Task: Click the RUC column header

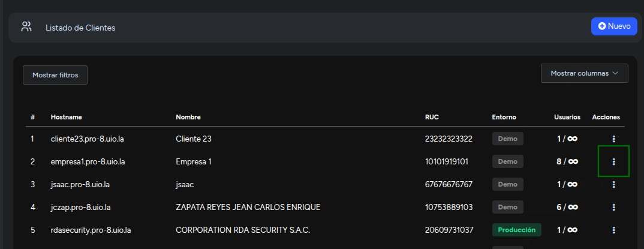Action: [432, 117]
